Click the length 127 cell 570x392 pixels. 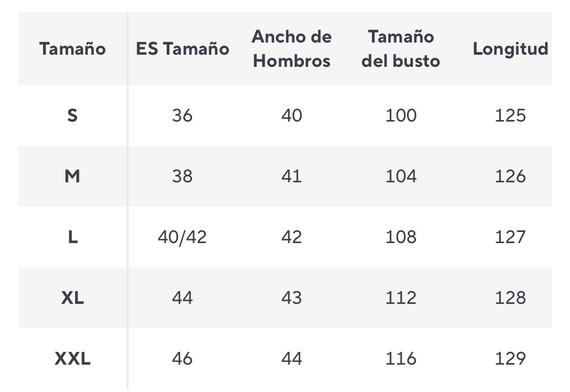510,237
